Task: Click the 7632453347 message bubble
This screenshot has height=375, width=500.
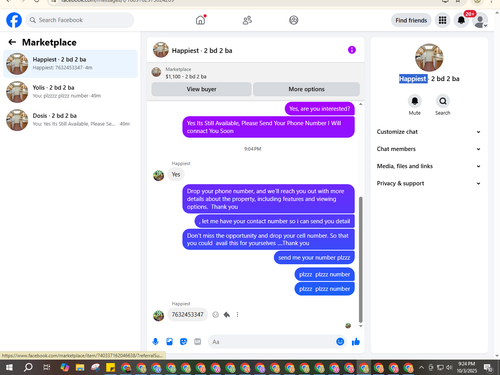Action: click(187, 315)
